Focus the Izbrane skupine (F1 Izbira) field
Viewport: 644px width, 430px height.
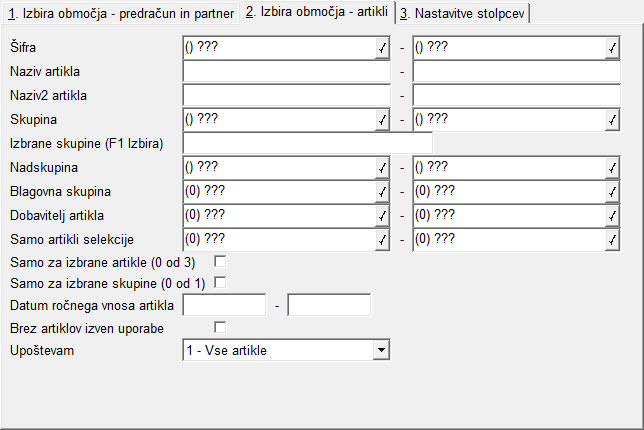point(308,143)
